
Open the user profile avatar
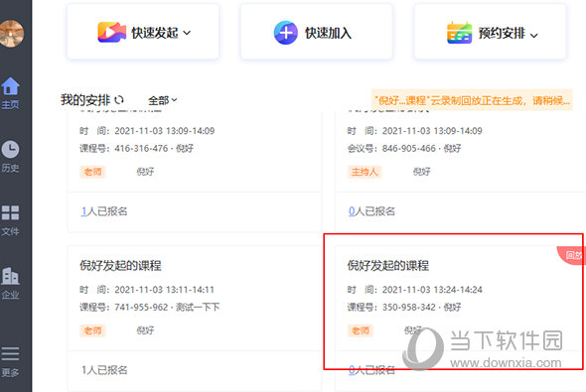click(x=11, y=34)
